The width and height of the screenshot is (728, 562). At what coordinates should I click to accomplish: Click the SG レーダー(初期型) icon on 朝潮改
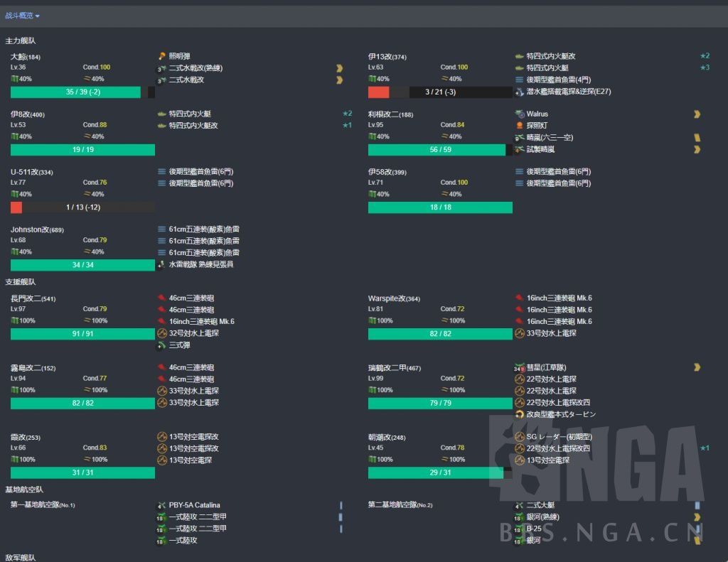pos(521,436)
